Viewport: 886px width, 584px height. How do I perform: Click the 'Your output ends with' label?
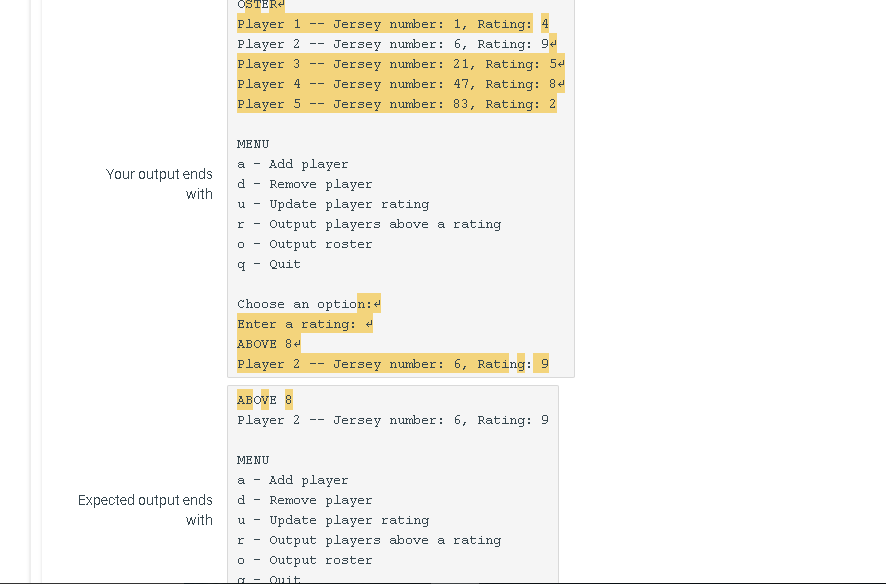160,183
